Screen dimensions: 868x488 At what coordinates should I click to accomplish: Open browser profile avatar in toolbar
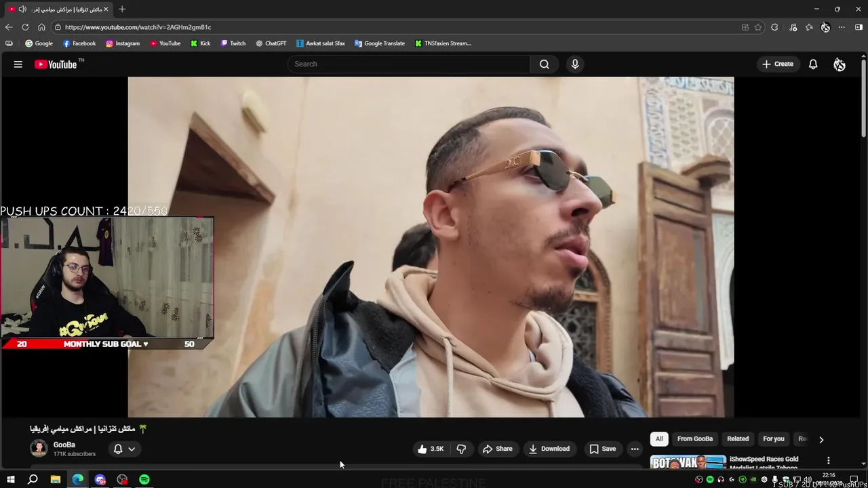(825, 27)
